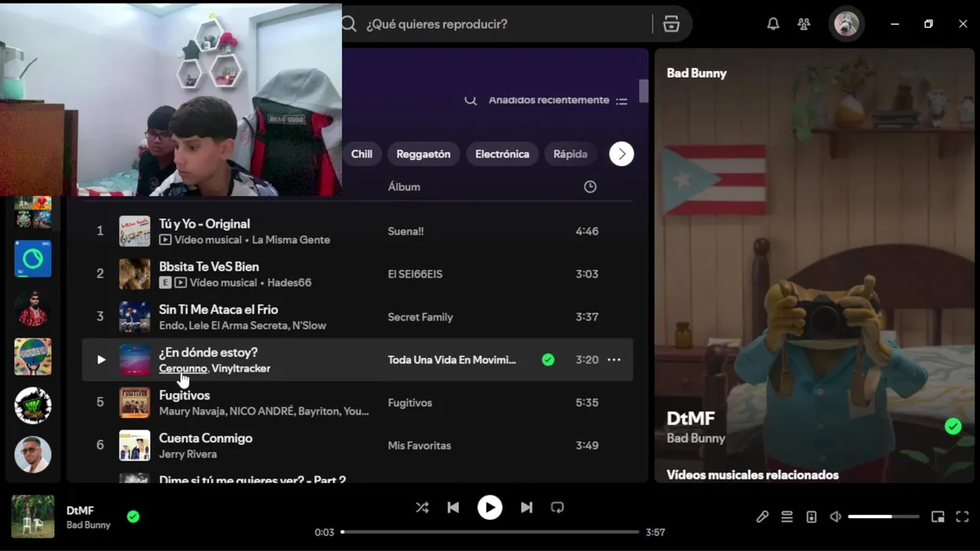
Task: Select the Chill filter chip
Action: pos(361,154)
